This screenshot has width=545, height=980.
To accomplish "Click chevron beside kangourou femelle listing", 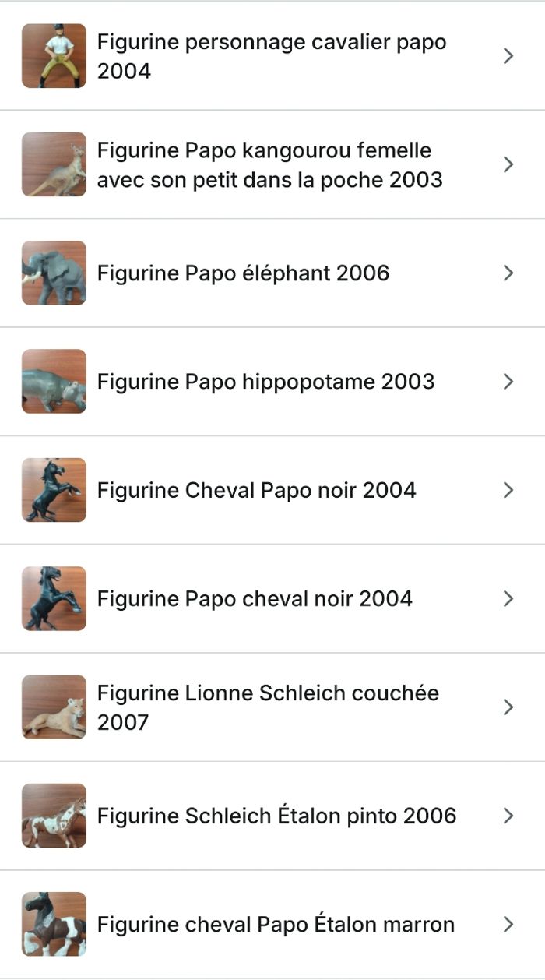I will [x=508, y=164].
